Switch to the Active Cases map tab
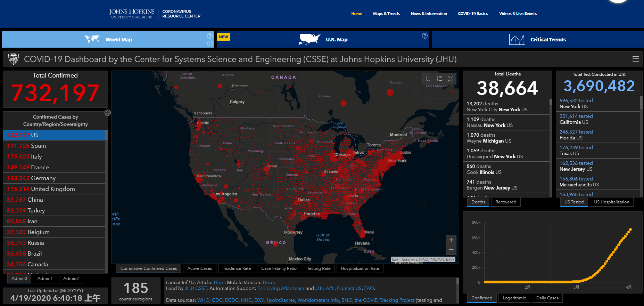Screen dimensions: 644x306 pos(199,268)
